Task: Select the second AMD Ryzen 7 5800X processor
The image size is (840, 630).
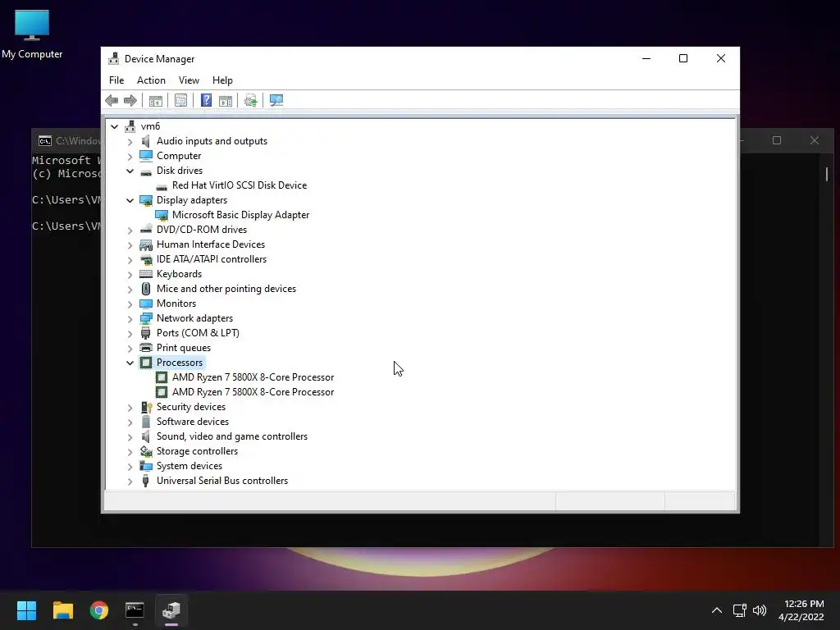Action: [253, 392]
